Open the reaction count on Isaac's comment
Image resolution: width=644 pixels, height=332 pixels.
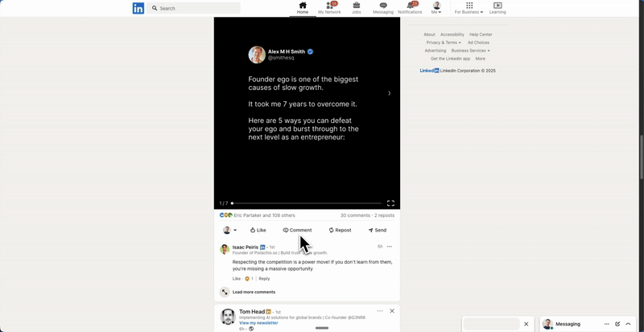coord(250,279)
